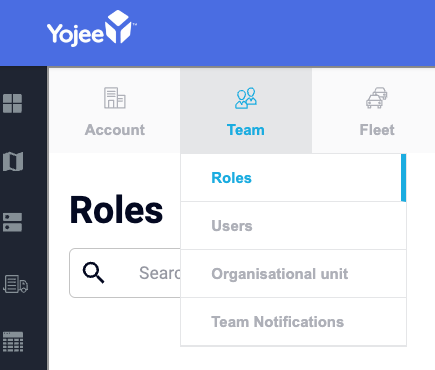The image size is (435, 370).
Task: Click the Team people icon
Action: (x=246, y=98)
